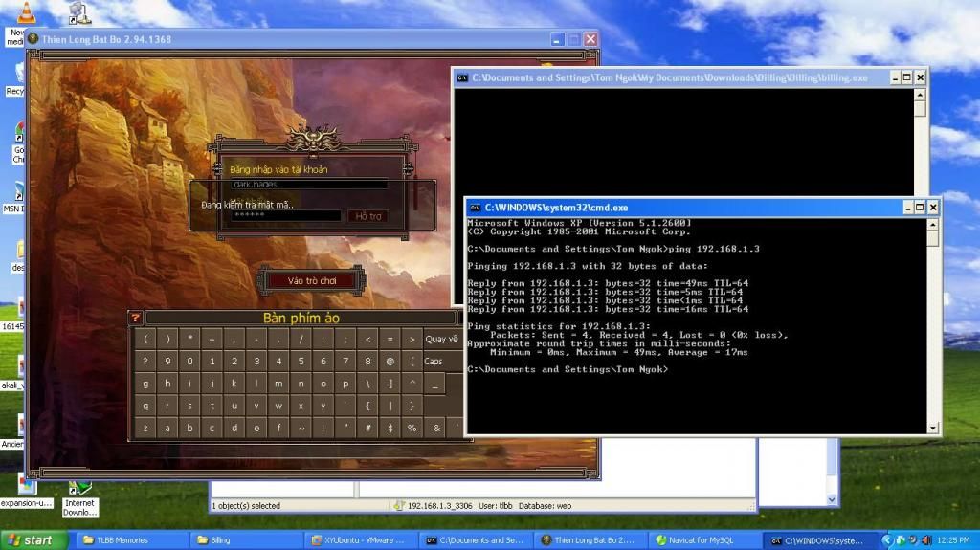The width and height of the screenshot is (980, 550).
Task: Click '1 object(s) selected' status text
Action: pos(246,506)
